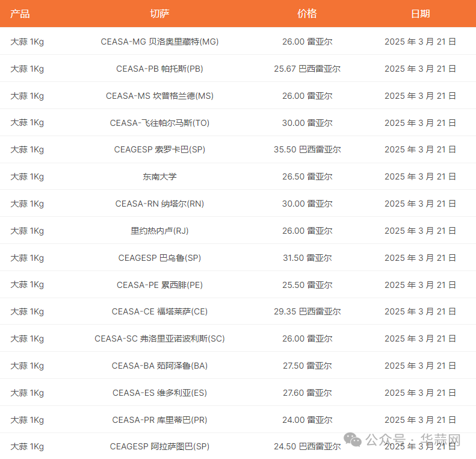Click price 24.50 巴西雷亚尔
This screenshot has width=476, height=459.
308,446
